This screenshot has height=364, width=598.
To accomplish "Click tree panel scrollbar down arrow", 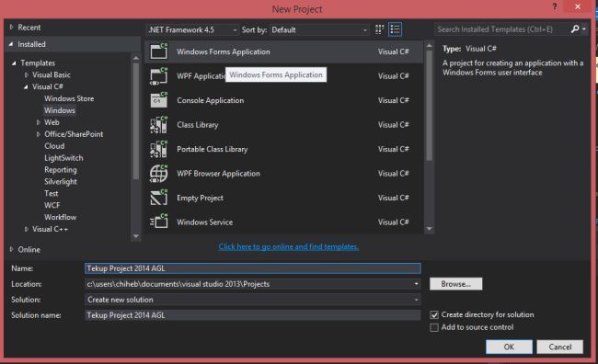I will [136, 236].
